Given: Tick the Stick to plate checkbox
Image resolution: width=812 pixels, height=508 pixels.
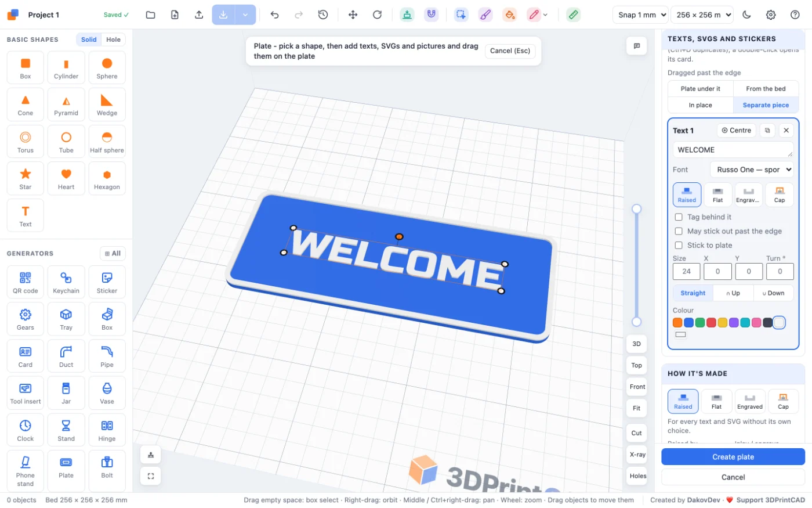Looking at the screenshot, I should tap(679, 245).
